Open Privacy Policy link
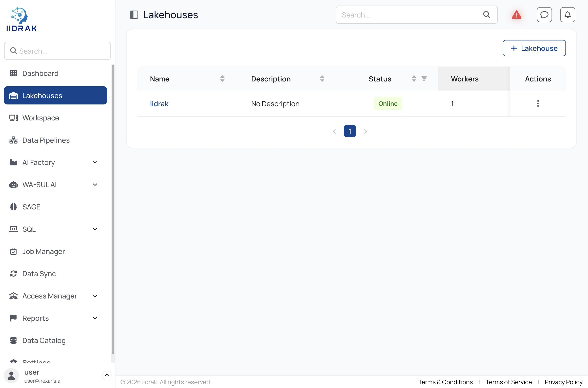The image size is (588, 388). [x=563, y=382]
